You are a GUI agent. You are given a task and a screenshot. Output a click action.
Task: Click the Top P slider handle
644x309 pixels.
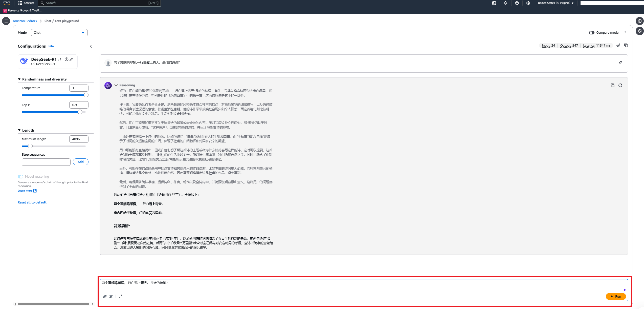(80, 112)
